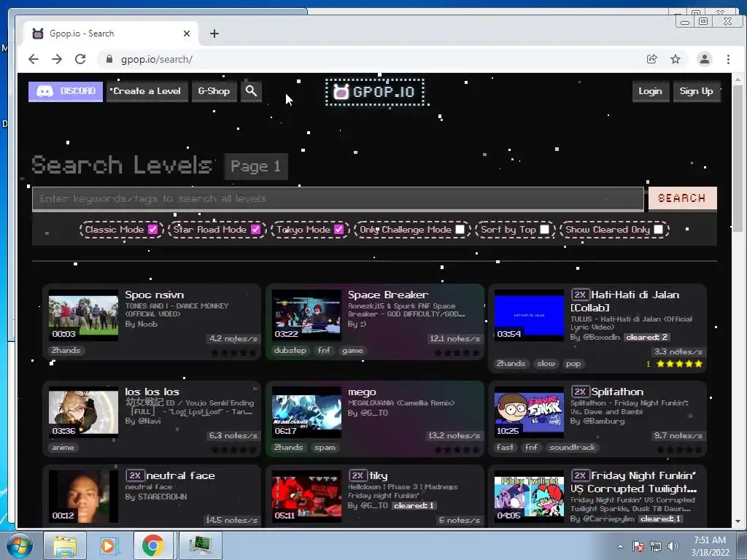The height and width of the screenshot is (560, 747).
Task: Click the five-star rating on Hati-Hati di Jalan
Action: [x=679, y=364]
